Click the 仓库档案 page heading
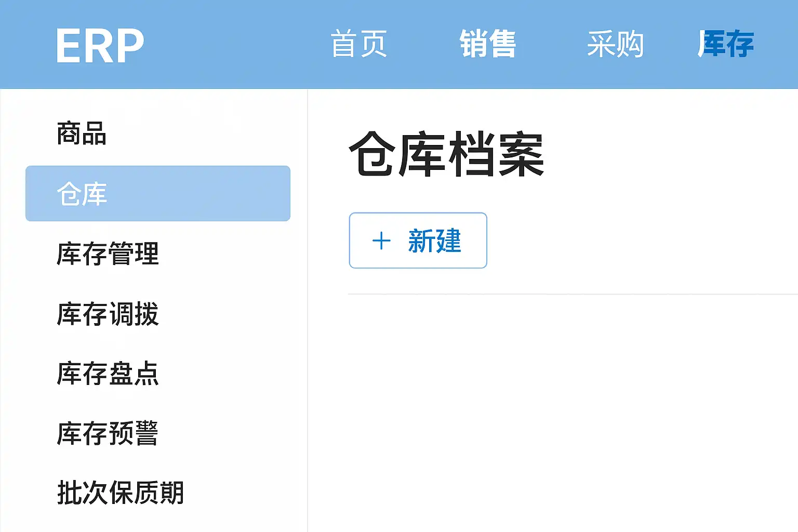 click(446, 154)
